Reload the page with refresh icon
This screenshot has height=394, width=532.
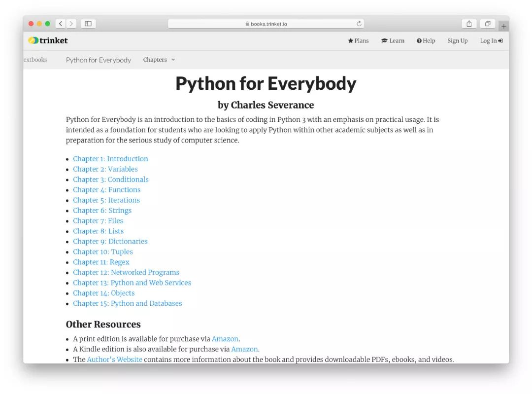[x=359, y=24]
